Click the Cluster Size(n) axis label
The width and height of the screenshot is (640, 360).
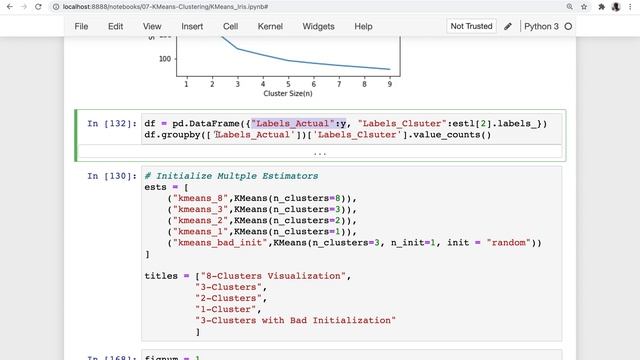(288, 93)
